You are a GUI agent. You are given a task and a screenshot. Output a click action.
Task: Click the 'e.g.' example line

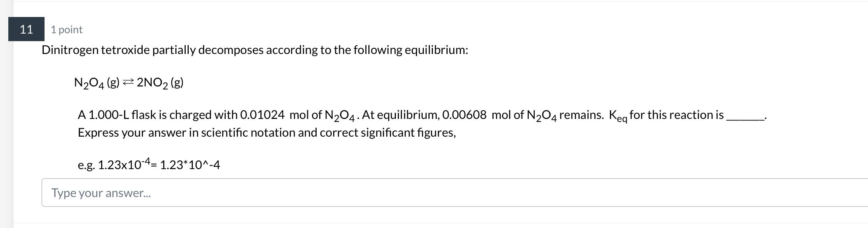pyautogui.click(x=86, y=164)
